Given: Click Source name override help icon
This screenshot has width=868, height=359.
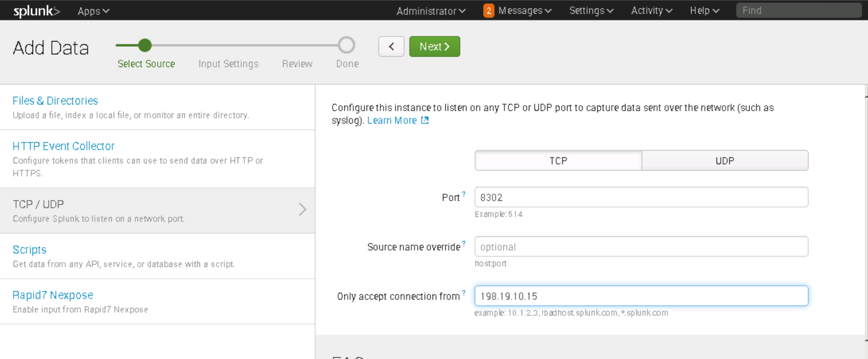Looking at the screenshot, I should (464, 244).
